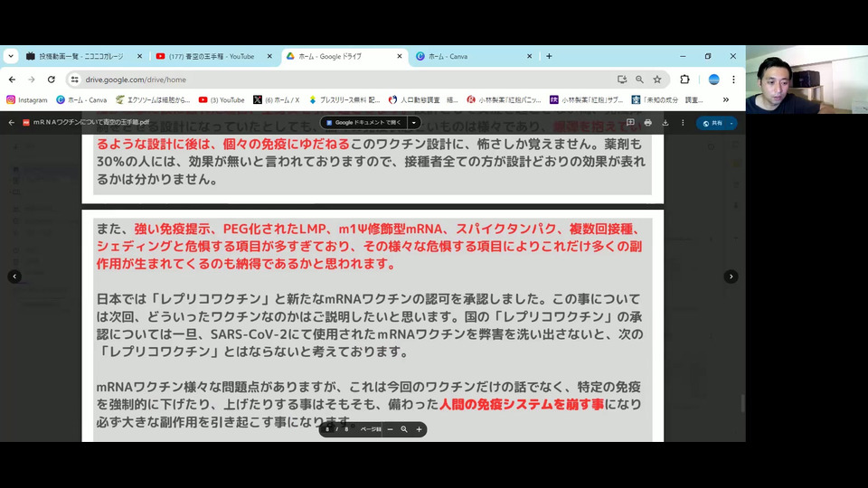The image size is (868, 488).
Task: Open the Chrome three-dot menu
Action: point(733,80)
